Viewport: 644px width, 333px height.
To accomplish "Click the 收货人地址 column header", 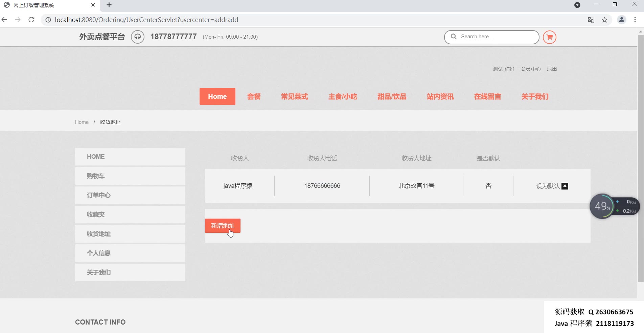I will pos(416,158).
